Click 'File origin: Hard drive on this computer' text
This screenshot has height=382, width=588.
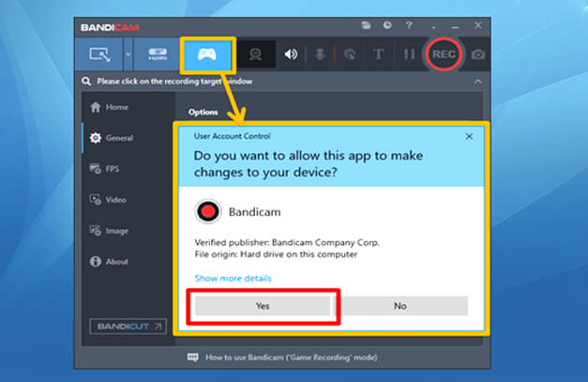pyautogui.click(x=276, y=254)
